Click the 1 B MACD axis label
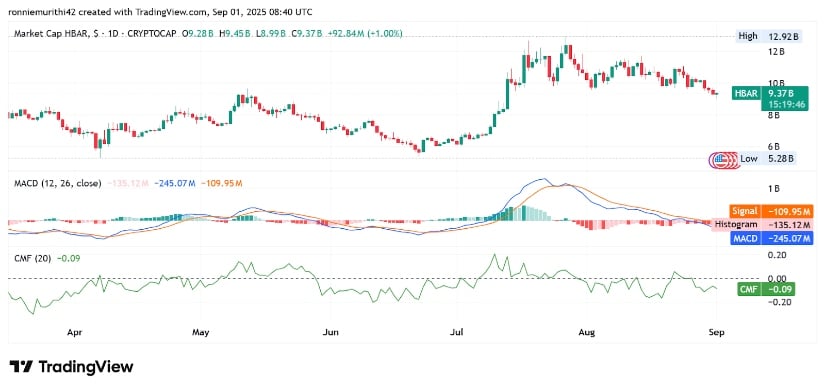 point(773,188)
